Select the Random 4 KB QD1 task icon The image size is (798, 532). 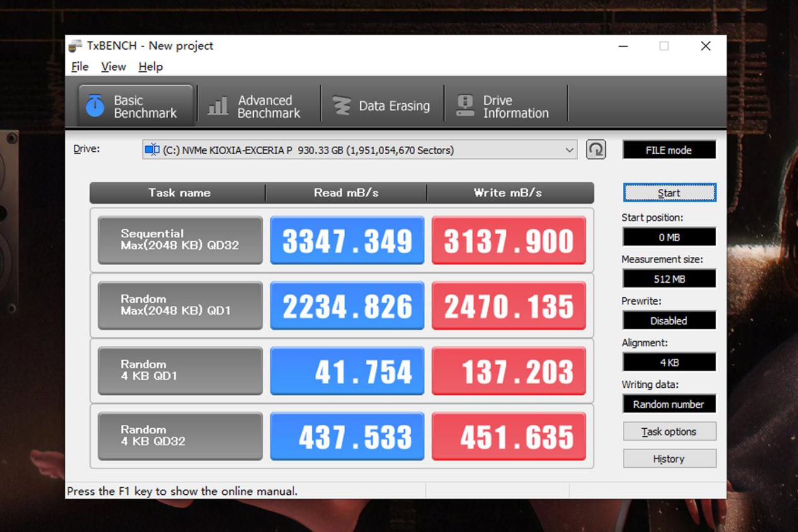tap(180, 371)
